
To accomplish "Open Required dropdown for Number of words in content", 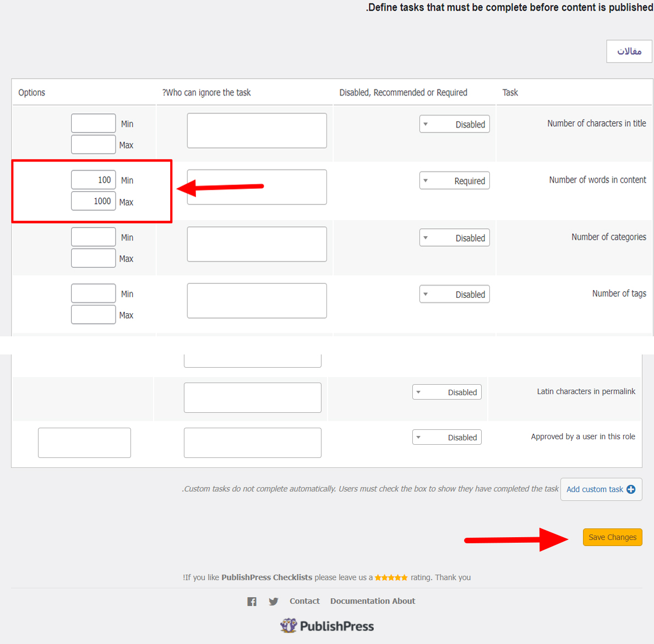I will (454, 181).
